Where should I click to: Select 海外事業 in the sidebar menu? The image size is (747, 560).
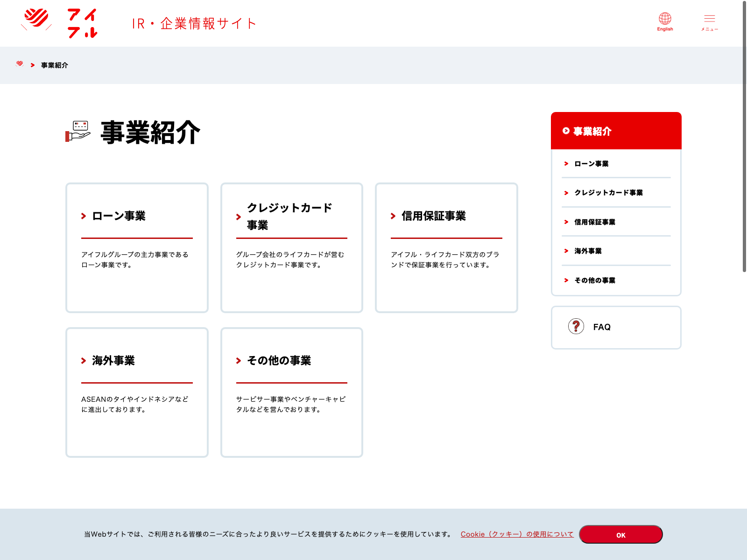coord(588,251)
